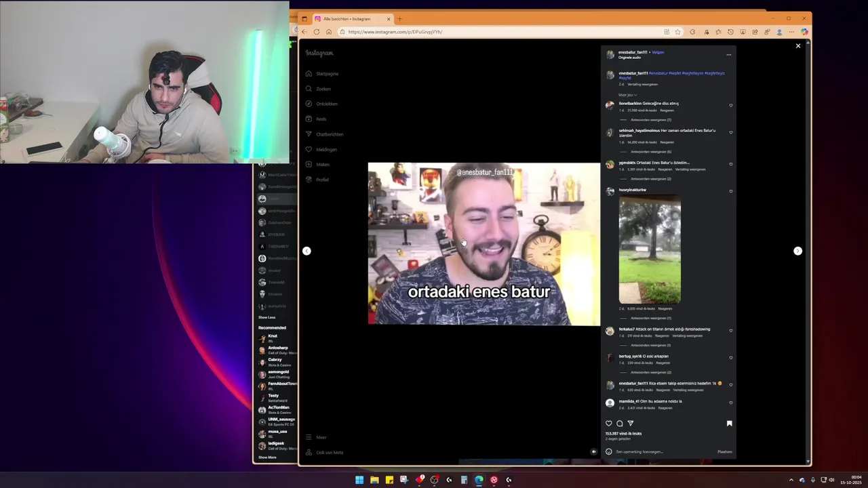Open Reels in Instagram sidebar
The width and height of the screenshot is (868, 488).
tap(316, 119)
